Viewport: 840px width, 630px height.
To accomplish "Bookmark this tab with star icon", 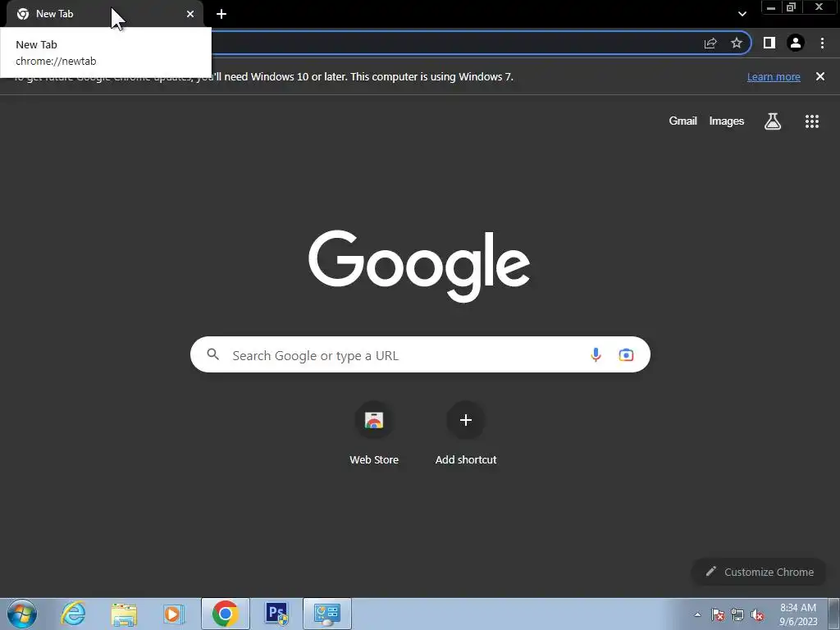I will tap(737, 43).
